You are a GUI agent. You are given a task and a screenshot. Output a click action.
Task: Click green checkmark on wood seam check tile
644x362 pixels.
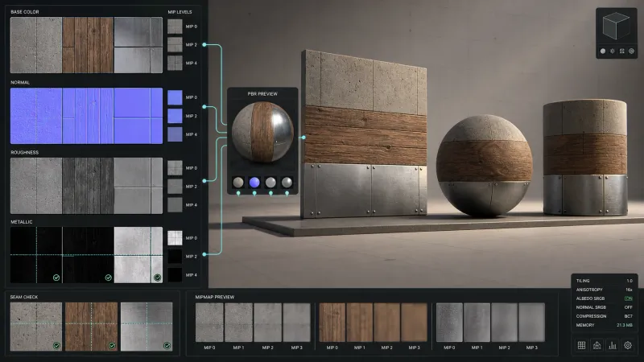[x=112, y=346]
